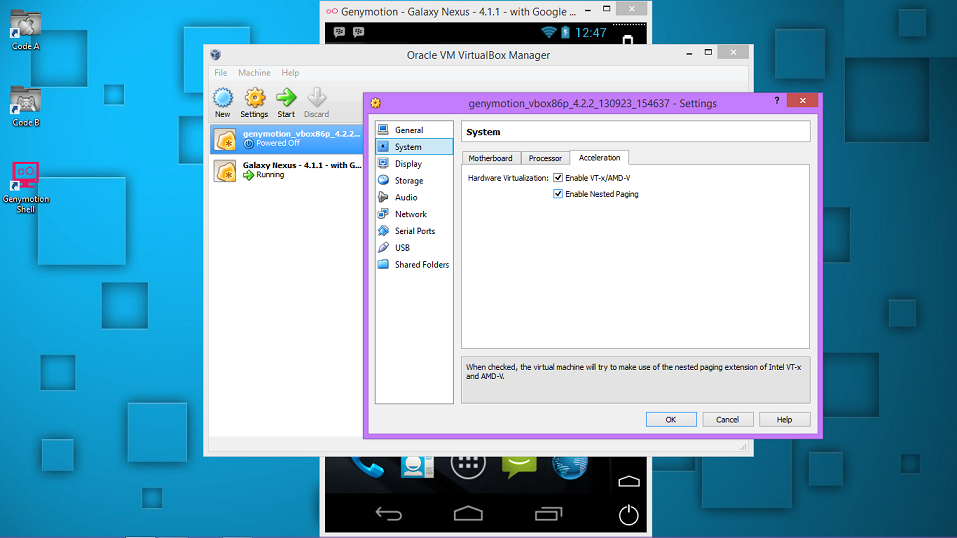The height and width of the screenshot is (538, 957).
Task: Tap Android back button in Genymotion
Action: [389, 514]
